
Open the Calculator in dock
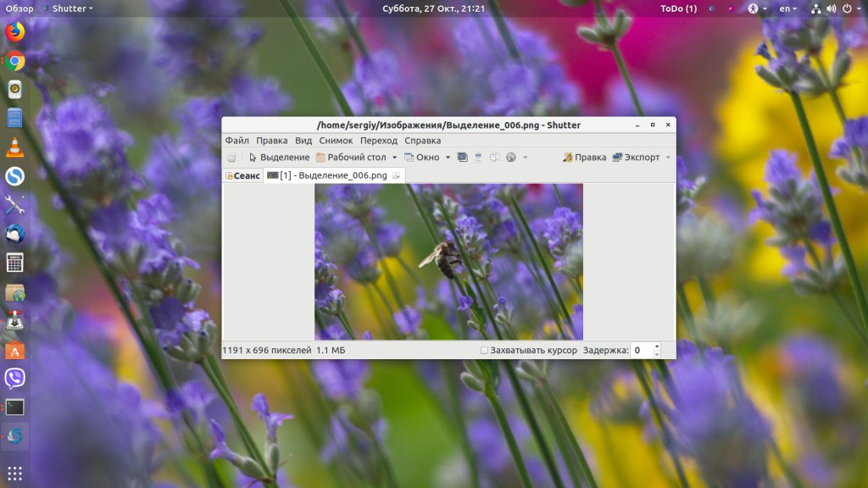(15, 263)
